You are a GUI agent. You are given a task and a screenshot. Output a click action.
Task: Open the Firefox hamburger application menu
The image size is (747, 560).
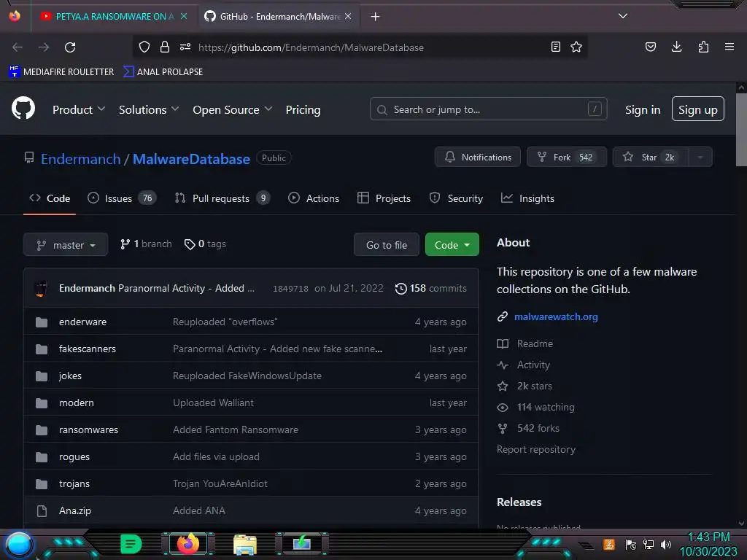(729, 47)
